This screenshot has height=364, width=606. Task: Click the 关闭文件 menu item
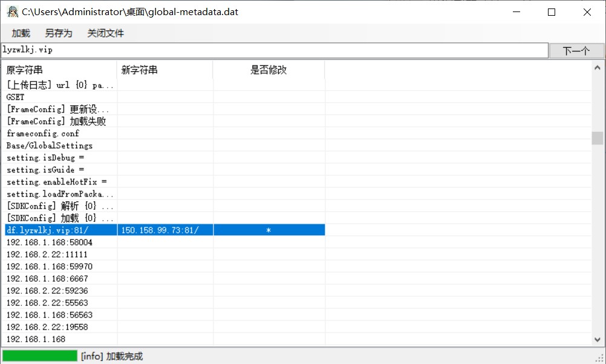[x=105, y=33]
